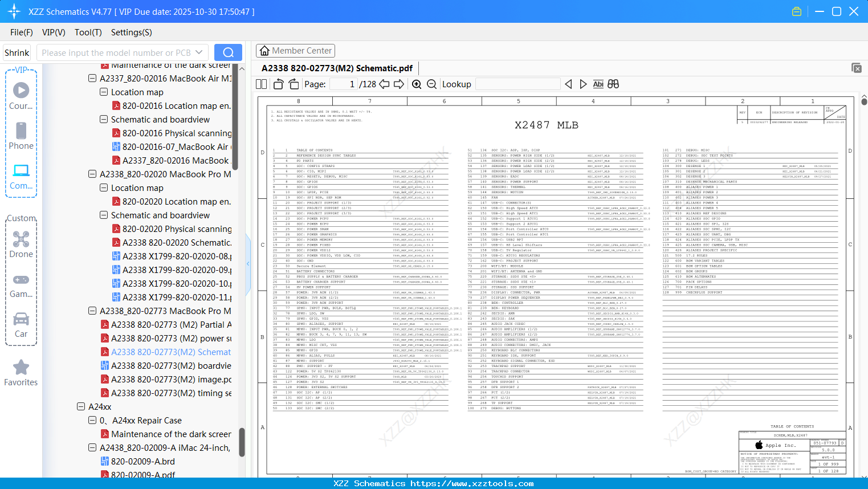Click the PDF viewer scrollbar handle
This screenshot has height=489, width=868.
[864, 101]
